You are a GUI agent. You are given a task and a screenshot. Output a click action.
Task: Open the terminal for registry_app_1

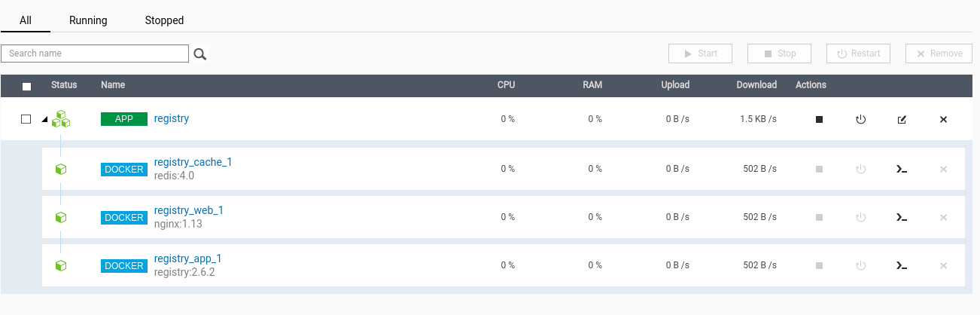click(x=902, y=265)
